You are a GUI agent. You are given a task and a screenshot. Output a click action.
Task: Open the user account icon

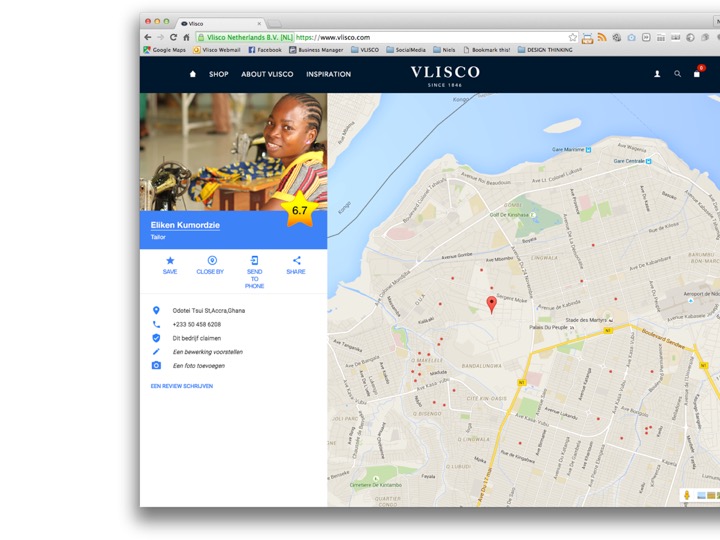click(x=657, y=74)
